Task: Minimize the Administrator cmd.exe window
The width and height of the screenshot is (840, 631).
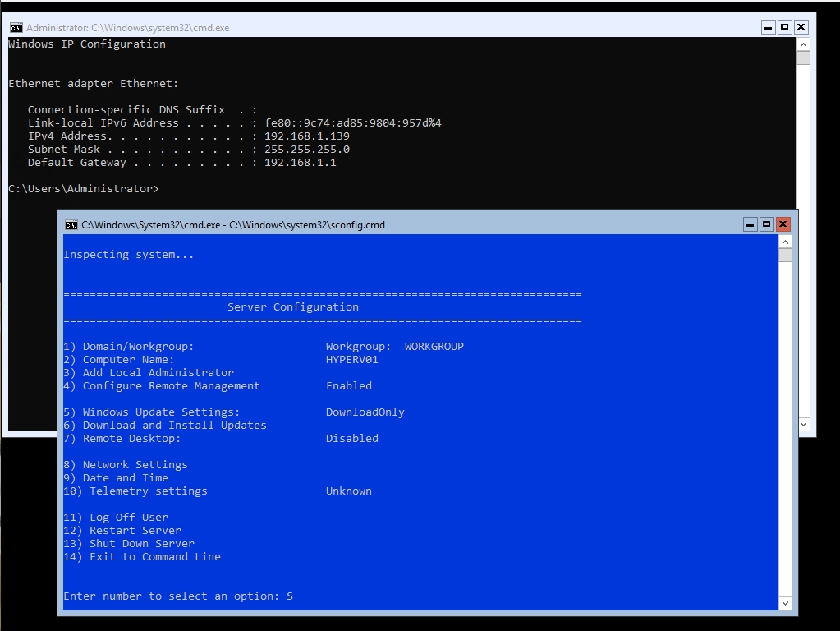Action: coord(769,27)
